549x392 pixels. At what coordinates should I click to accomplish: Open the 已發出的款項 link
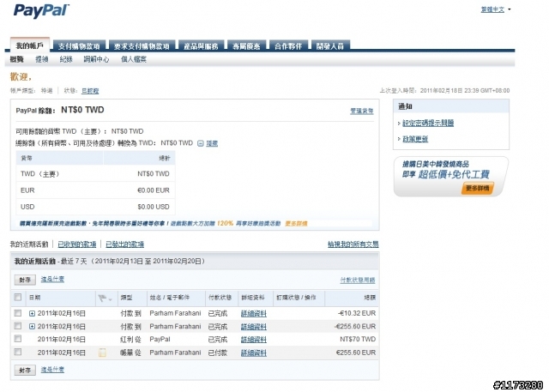point(124,244)
